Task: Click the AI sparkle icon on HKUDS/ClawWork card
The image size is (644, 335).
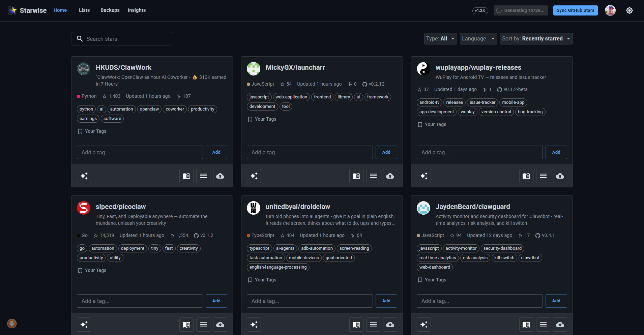Action: tap(84, 176)
